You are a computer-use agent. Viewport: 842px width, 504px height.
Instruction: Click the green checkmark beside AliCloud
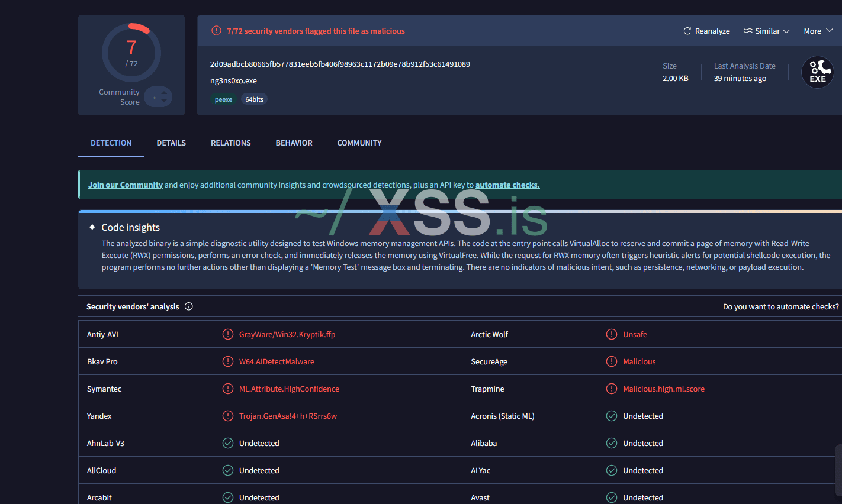(x=228, y=470)
